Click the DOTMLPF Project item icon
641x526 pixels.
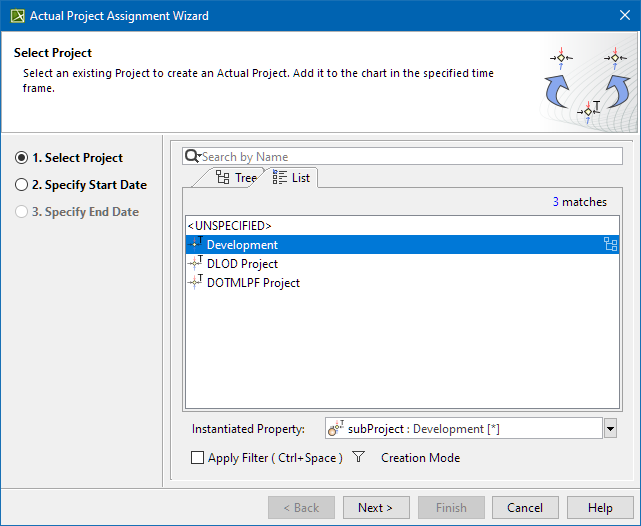click(195, 282)
